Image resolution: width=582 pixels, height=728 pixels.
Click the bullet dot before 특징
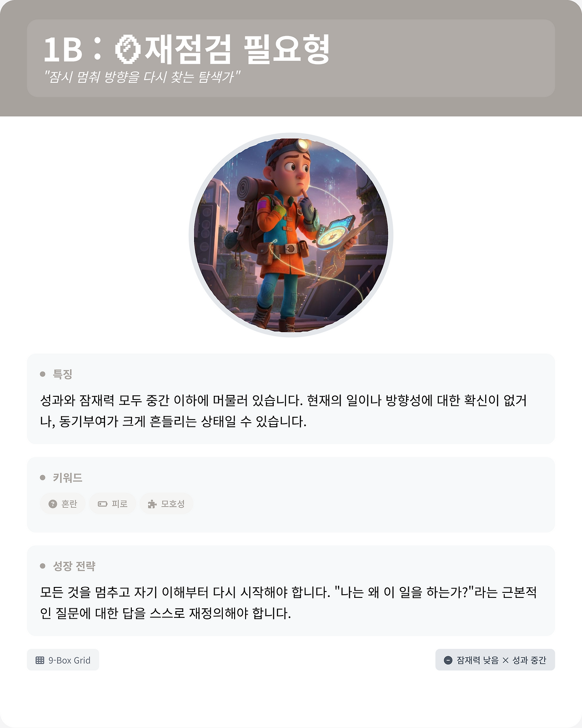pos(43,374)
